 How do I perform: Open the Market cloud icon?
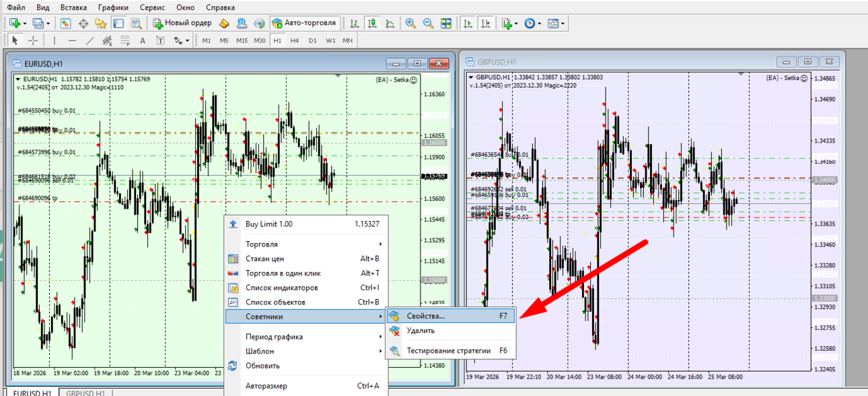242,23
